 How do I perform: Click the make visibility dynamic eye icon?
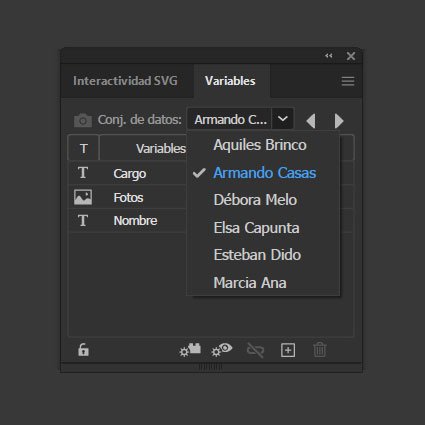[222, 350]
